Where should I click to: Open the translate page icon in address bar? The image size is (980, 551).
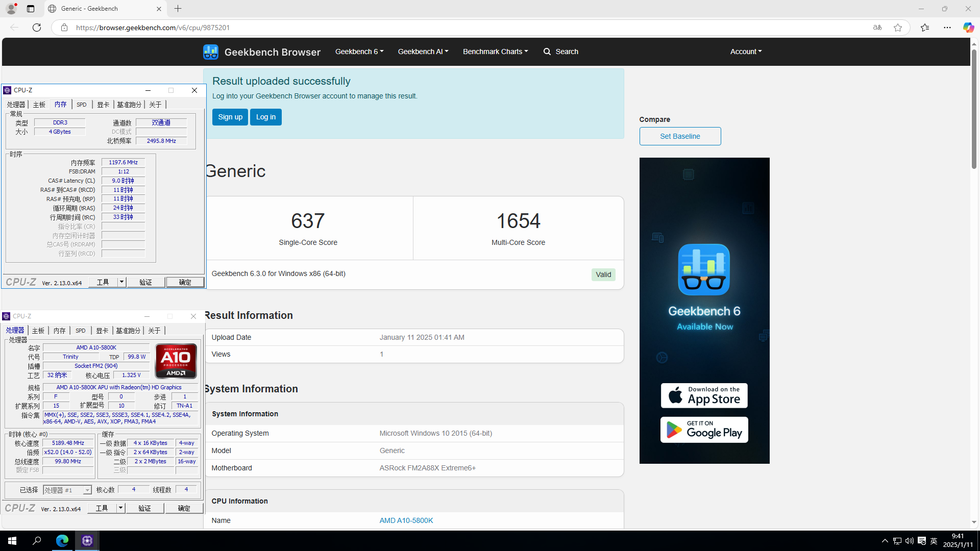(x=877, y=28)
